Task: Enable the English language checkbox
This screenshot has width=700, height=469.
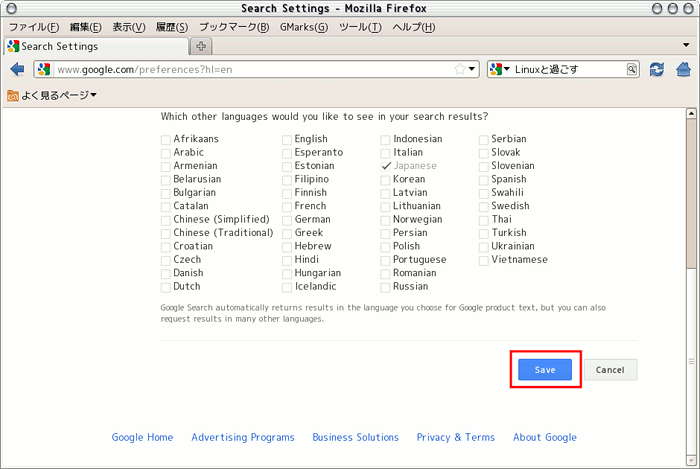Action: pyautogui.click(x=287, y=140)
